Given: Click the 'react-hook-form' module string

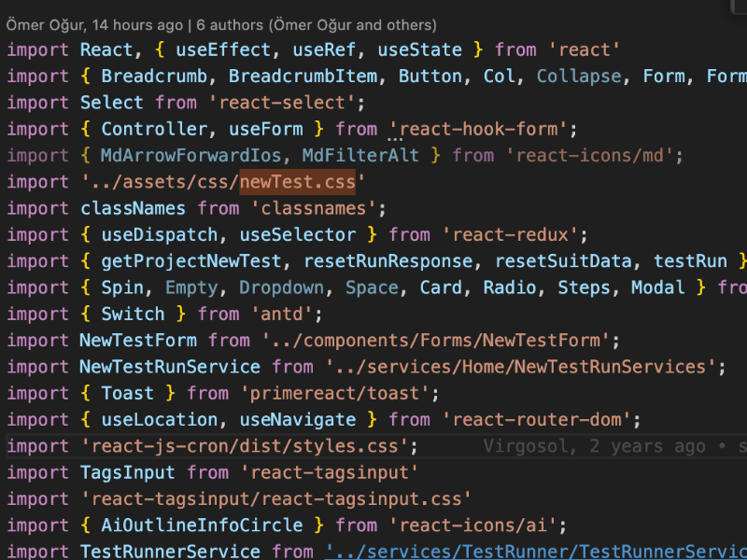Looking at the screenshot, I should click(x=483, y=129).
